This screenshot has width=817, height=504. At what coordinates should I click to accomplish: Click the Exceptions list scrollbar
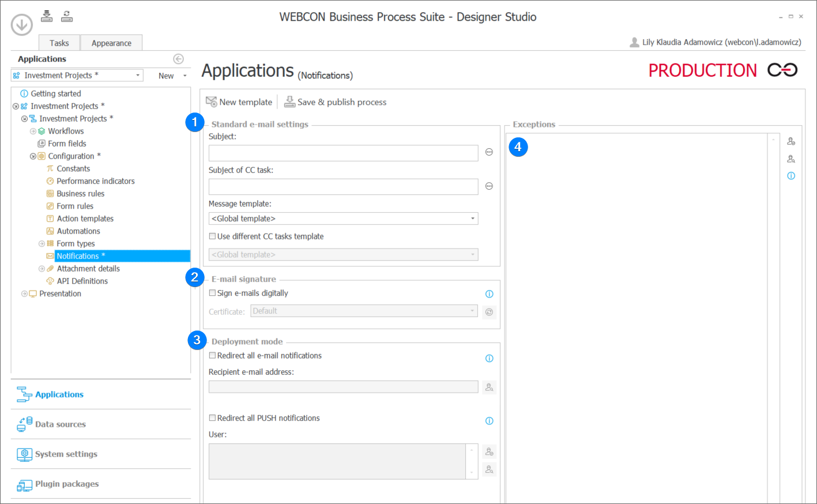773,319
